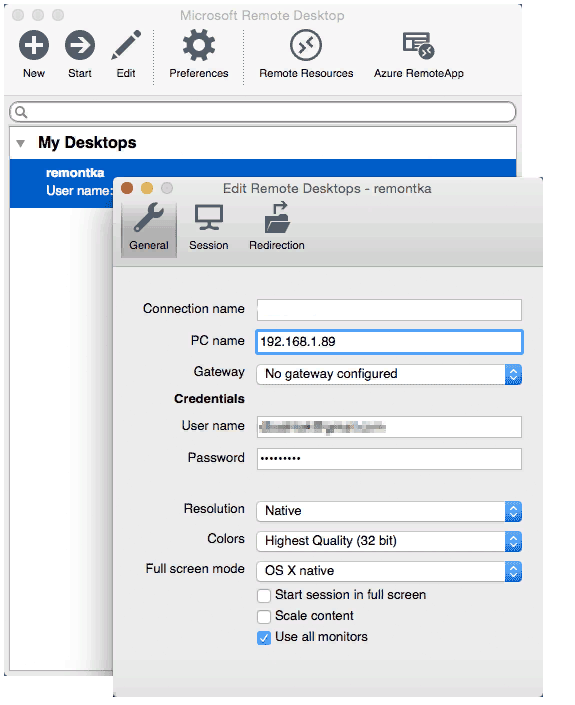Open the Resolution dropdown

(389, 511)
